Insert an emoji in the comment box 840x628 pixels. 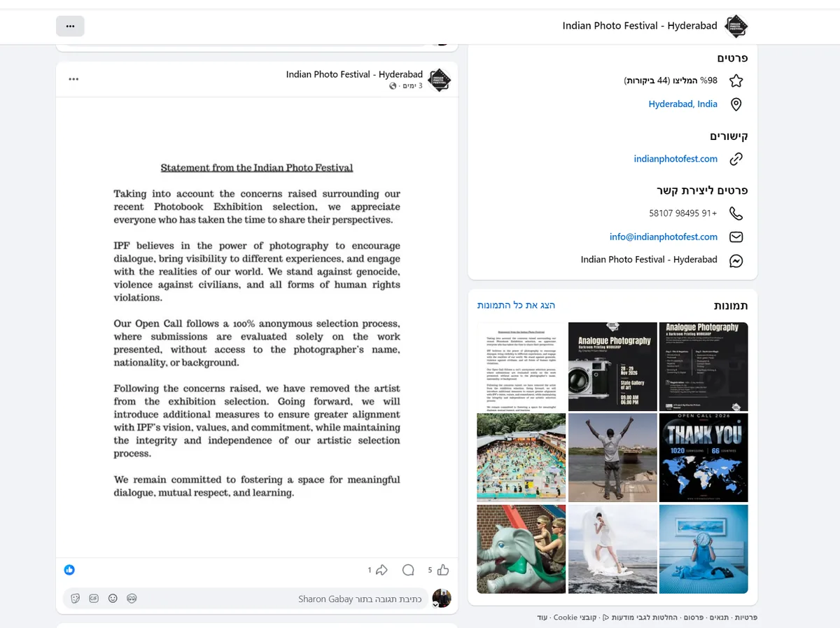coord(113,599)
